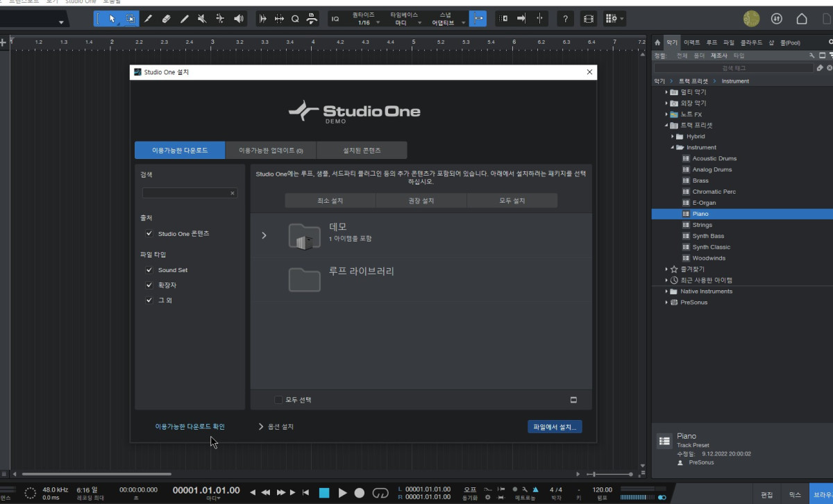Viewport: 833px width, 504px height.
Task: Collapse the 트랙 프리셋 folder
Action: tap(666, 126)
